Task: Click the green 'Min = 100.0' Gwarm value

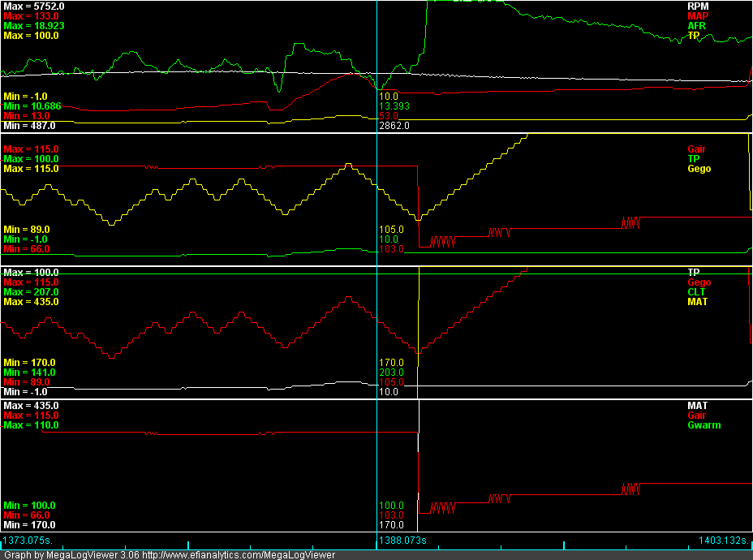Action: pos(29,506)
